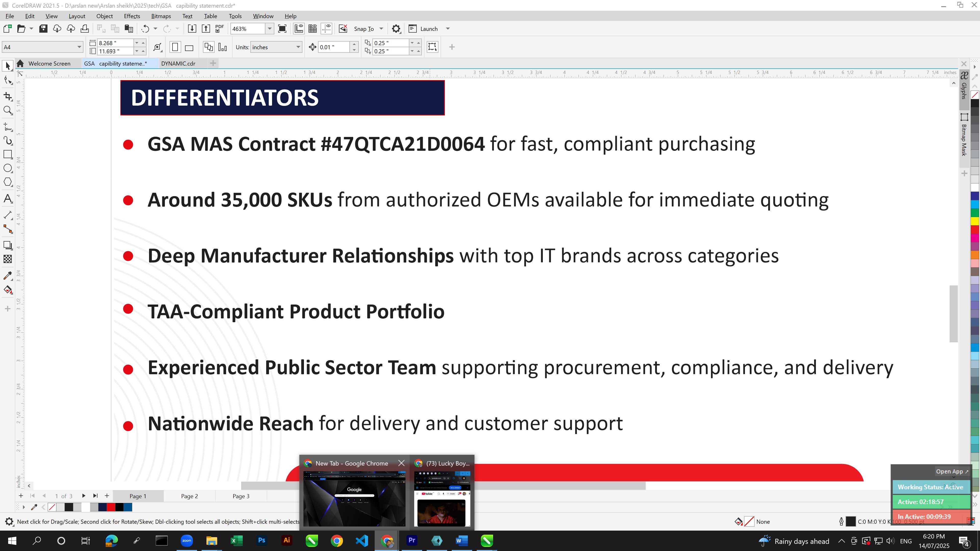Click the Save icon in toolbar
The height and width of the screenshot is (551, 980).
(x=43, y=29)
